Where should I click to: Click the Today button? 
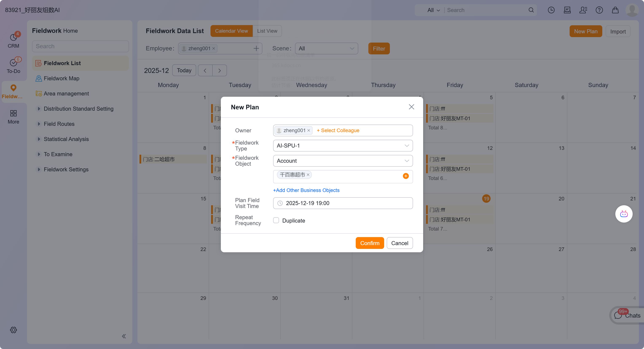point(184,71)
